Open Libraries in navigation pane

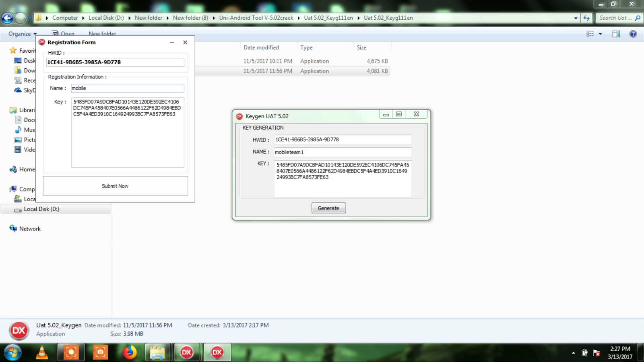[x=22, y=110]
